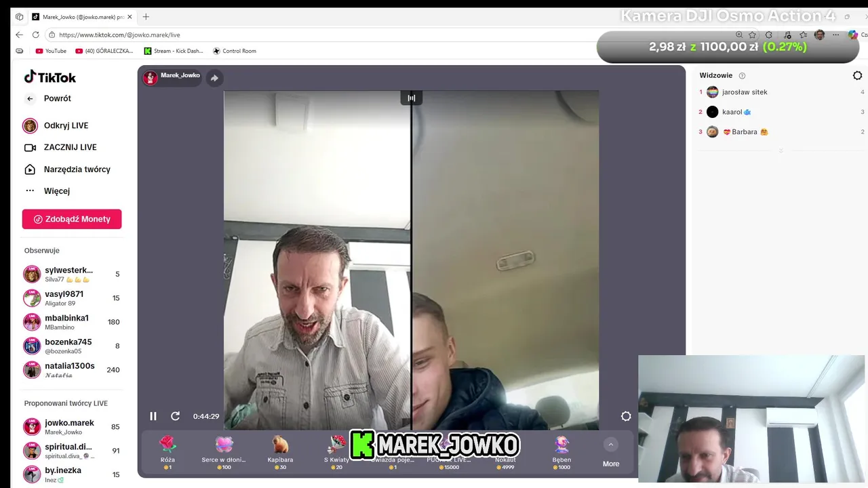The image size is (868, 488).
Task: Click Proponowani twórcy LIVE heading
Action: 66,403
